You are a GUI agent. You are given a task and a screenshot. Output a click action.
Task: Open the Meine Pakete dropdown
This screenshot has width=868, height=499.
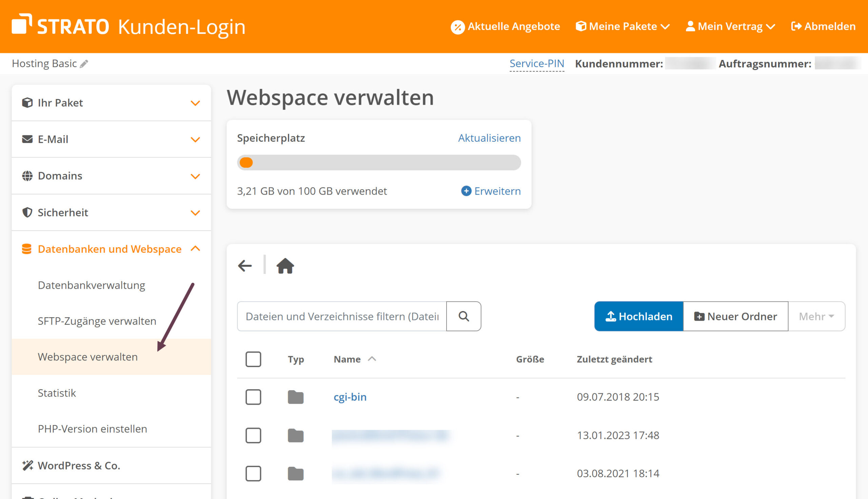pos(623,26)
